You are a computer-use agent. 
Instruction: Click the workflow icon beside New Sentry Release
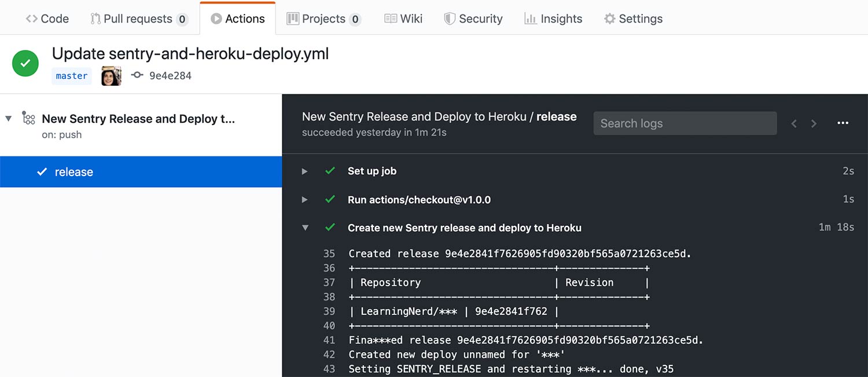click(x=28, y=118)
